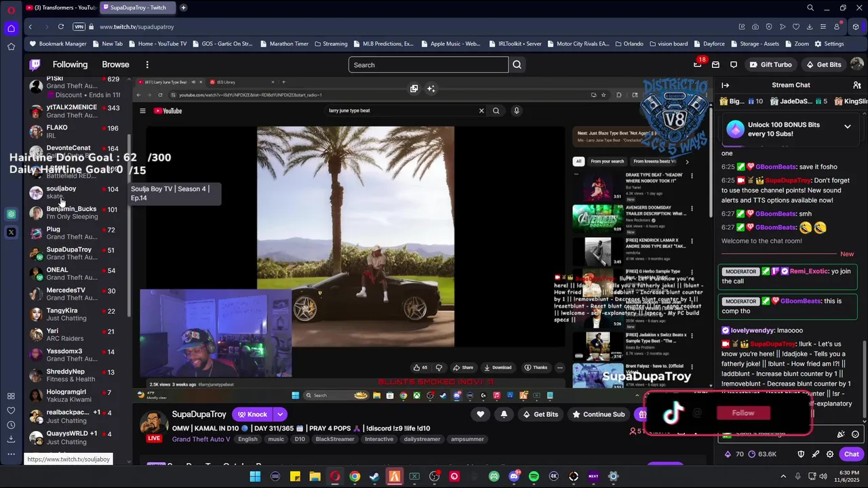Click Get Bits in top navigation
868x488 pixels.
point(823,64)
